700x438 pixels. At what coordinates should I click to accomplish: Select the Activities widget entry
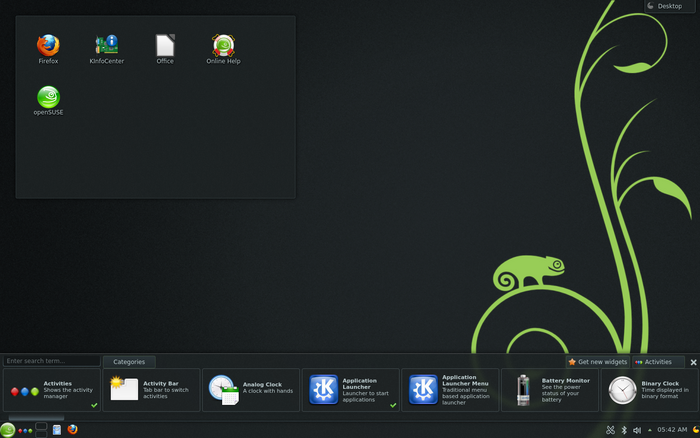52,389
